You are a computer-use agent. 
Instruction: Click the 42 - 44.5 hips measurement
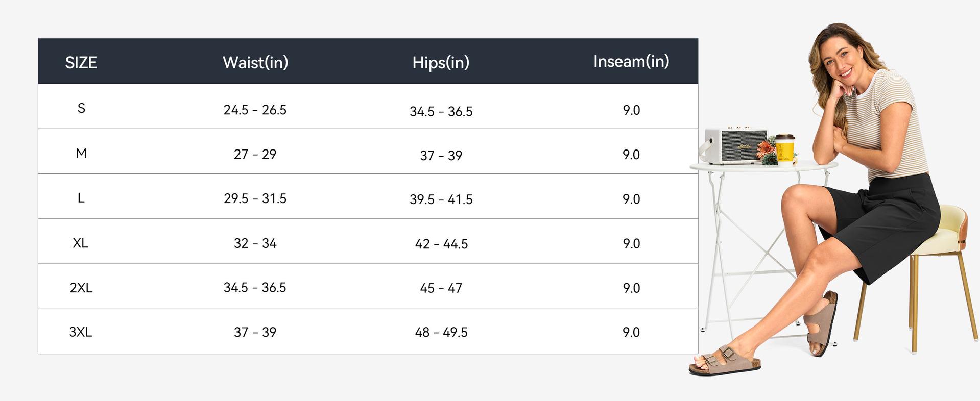[441, 244]
